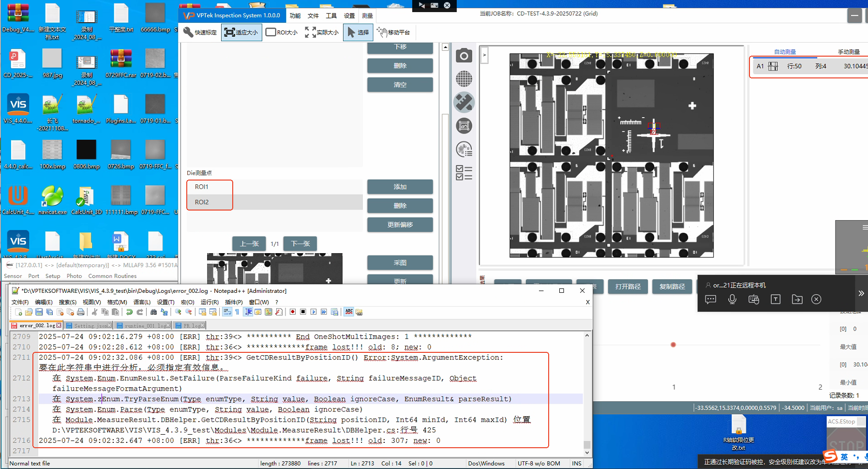The height and width of the screenshot is (469, 868).
Task: Click the Notepad++ vertical scrollbar thumb
Action: [587, 444]
